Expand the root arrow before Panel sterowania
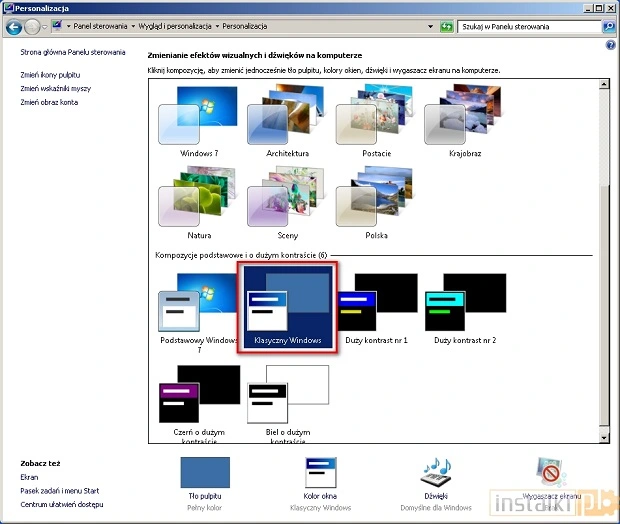620x524 pixels. [x=68, y=26]
